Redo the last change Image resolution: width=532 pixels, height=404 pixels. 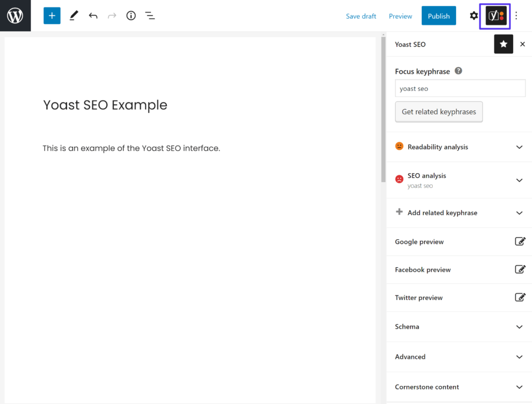pyautogui.click(x=112, y=16)
